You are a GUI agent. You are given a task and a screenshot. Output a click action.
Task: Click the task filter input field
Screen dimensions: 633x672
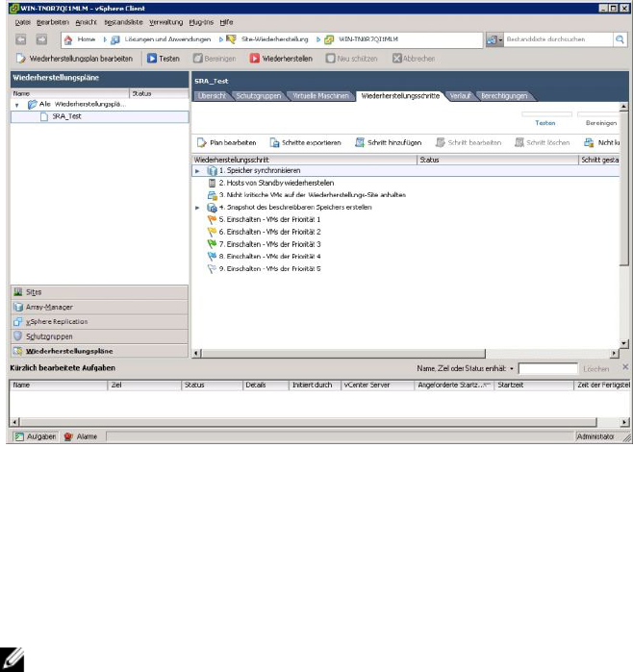coord(548,368)
